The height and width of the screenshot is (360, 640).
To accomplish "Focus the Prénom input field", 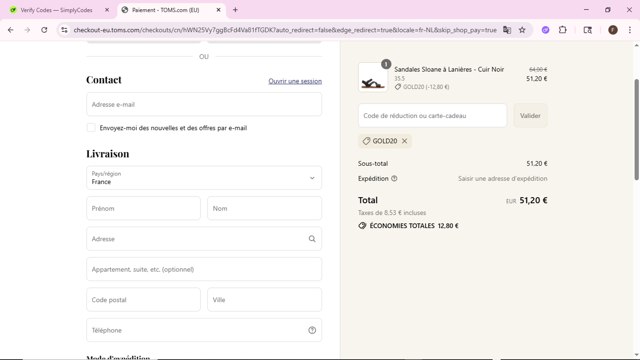I will coord(143,208).
